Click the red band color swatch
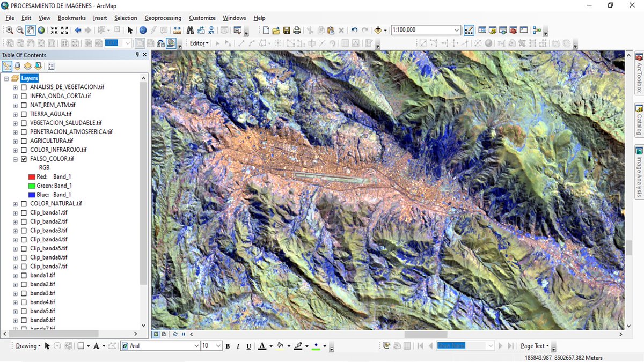Viewport: 644px width, 362px height. (31, 176)
